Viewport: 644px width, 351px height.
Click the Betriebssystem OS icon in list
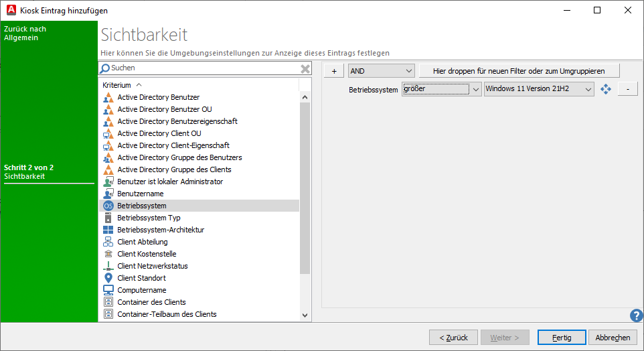click(108, 206)
